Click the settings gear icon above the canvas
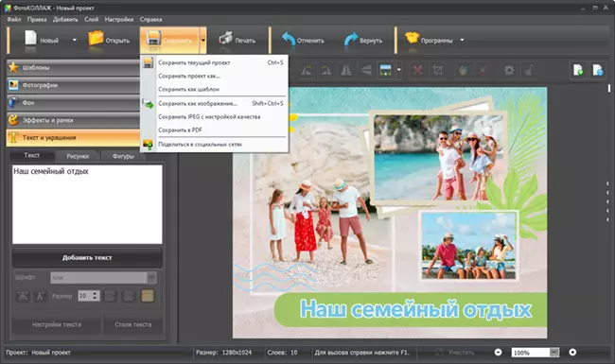The height and width of the screenshot is (364, 615). tap(509, 71)
